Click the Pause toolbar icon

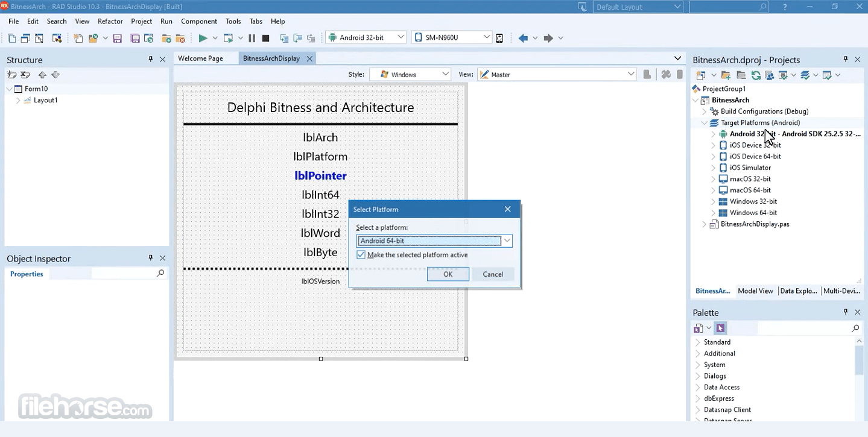(x=252, y=38)
